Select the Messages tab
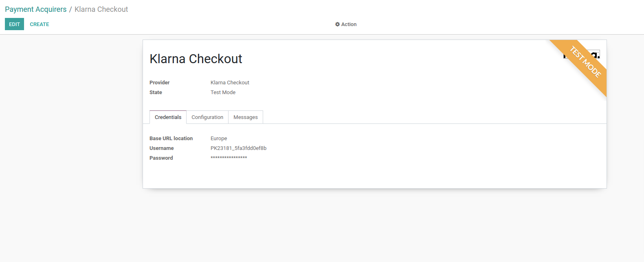The image size is (644, 262). [x=246, y=117]
